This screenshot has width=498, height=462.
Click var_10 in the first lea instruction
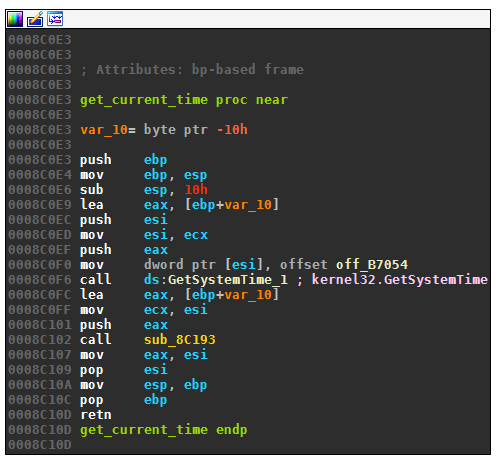pos(248,205)
